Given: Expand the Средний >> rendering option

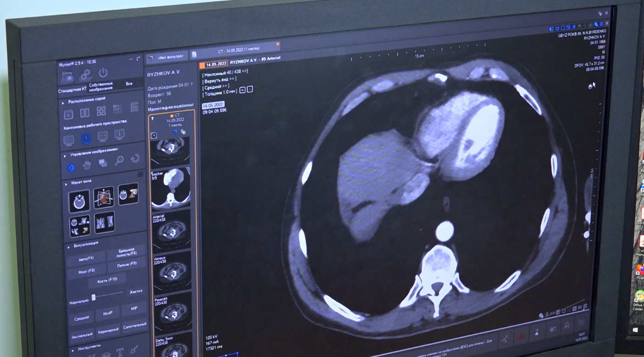Looking at the screenshot, I should [x=216, y=87].
